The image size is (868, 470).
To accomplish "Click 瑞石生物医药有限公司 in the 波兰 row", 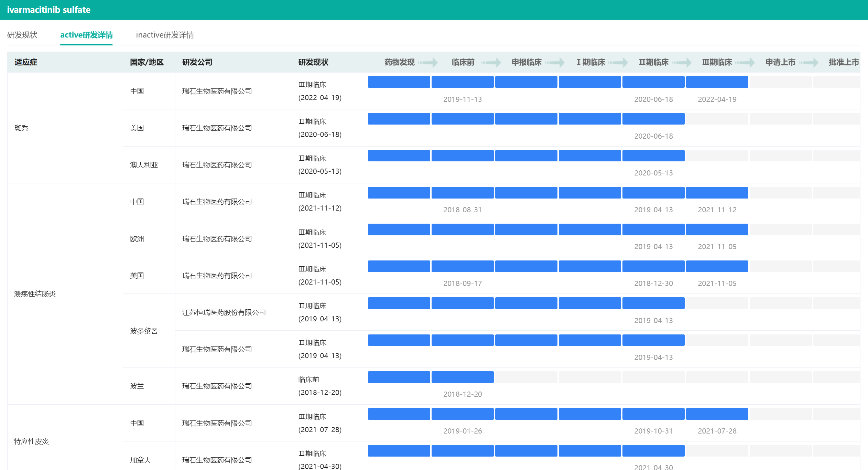I will (x=217, y=386).
